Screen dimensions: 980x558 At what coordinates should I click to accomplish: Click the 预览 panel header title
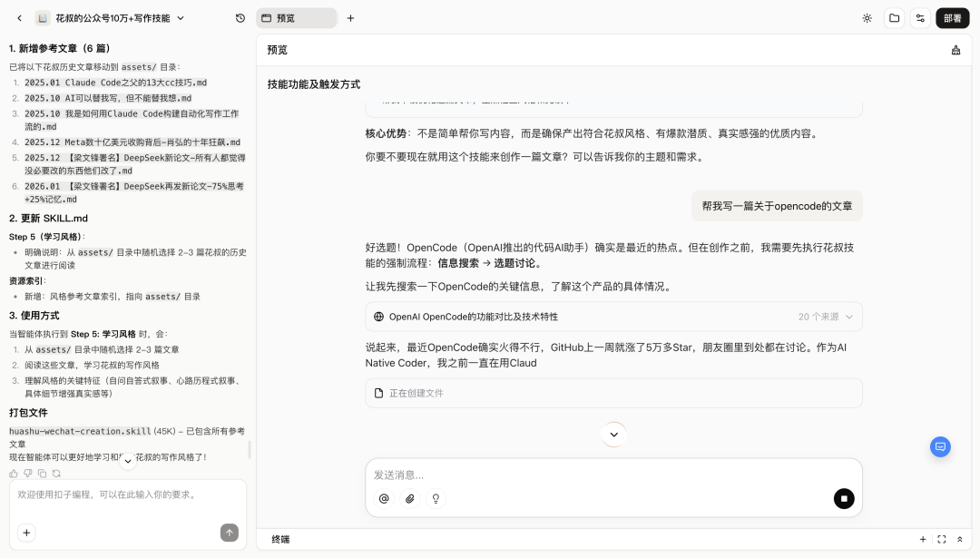(278, 50)
